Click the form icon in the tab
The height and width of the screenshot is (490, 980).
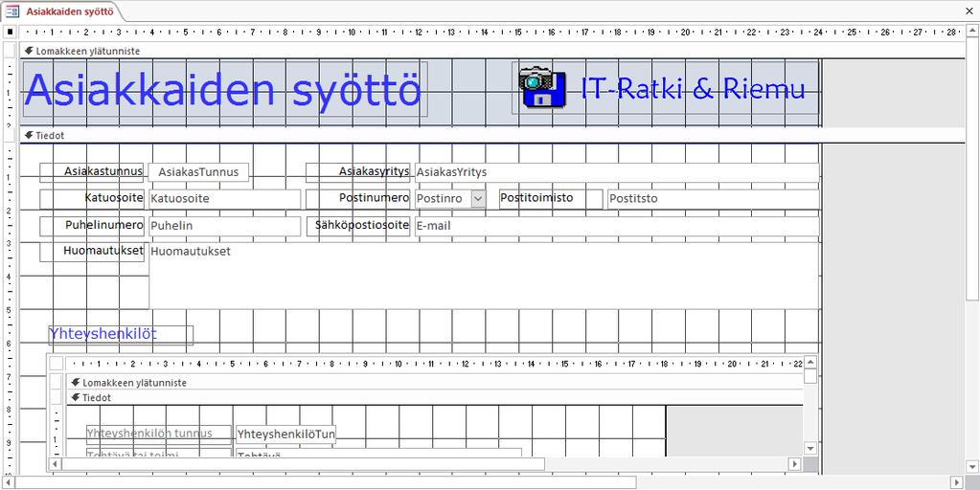pos(12,11)
